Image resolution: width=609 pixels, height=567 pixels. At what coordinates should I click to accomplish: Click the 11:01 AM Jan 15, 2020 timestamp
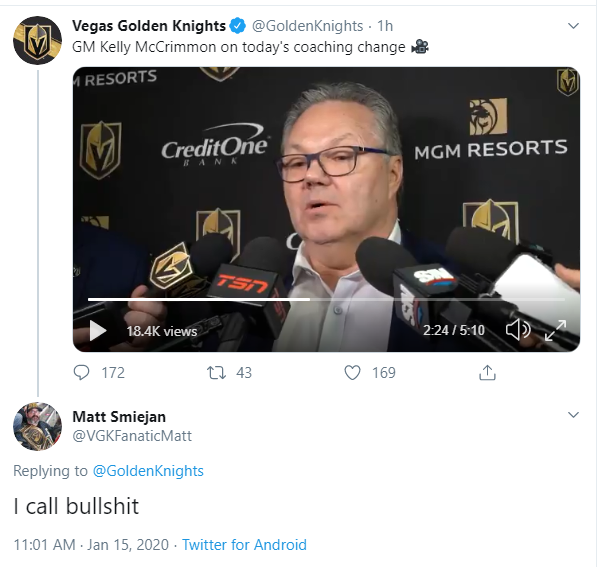[90, 545]
